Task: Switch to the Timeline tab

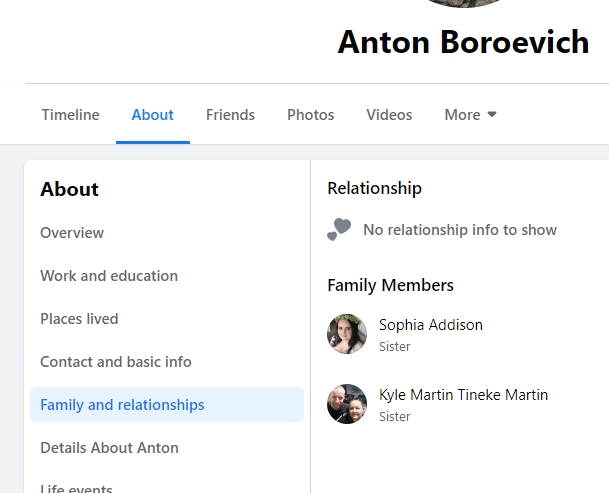Action: pyautogui.click(x=70, y=115)
